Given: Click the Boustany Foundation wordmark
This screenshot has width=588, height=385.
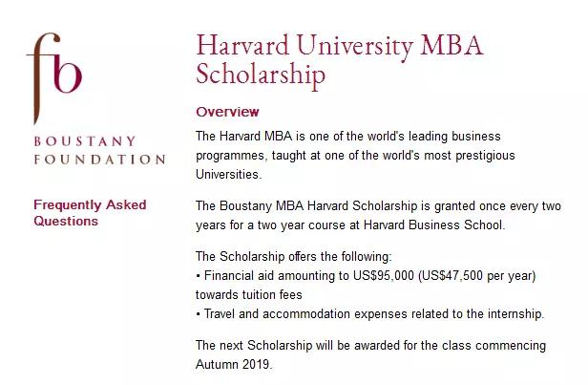Looking at the screenshot, I should coord(99,150).
